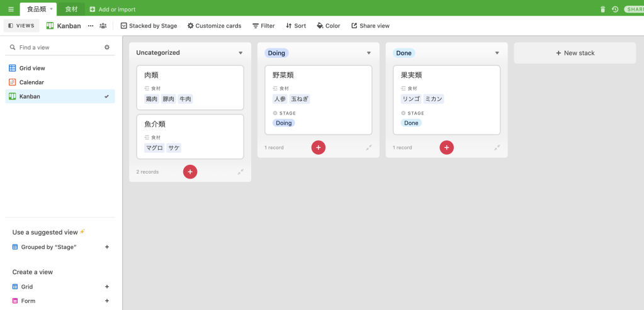The image size is (644, 310).
Task: Expand the Done stack's card view
Action: point(497,147)
